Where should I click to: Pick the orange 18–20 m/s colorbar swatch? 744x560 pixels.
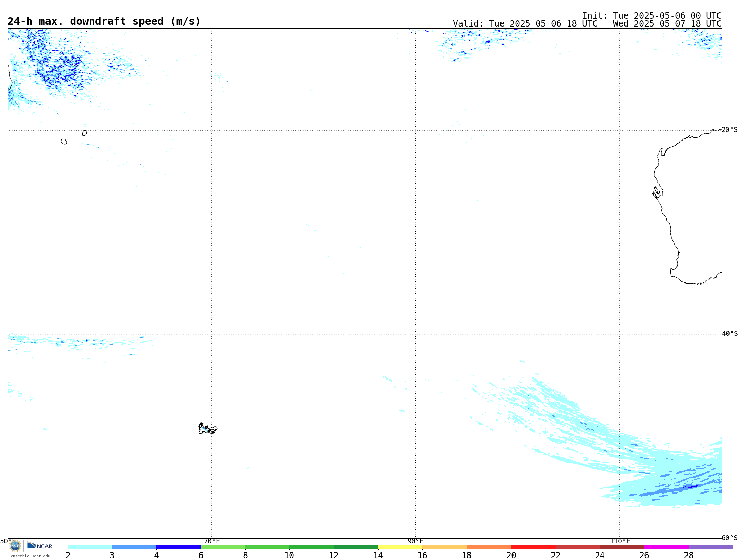[489, 547]
